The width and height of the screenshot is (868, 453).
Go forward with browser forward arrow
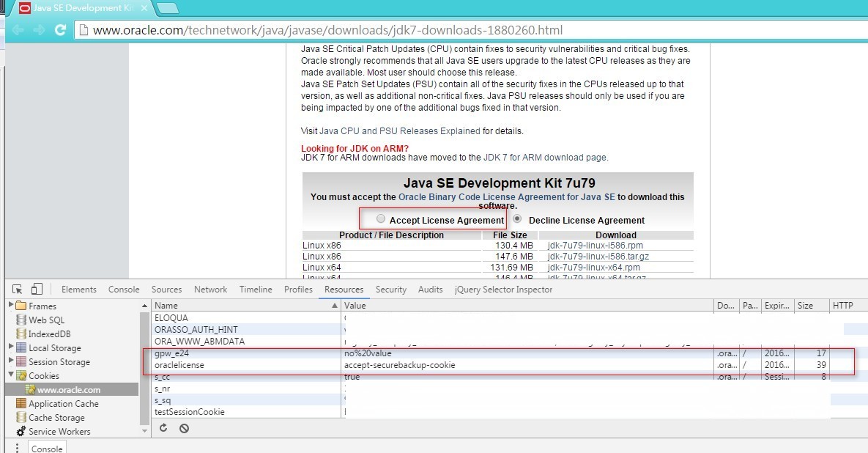[40, 30]
